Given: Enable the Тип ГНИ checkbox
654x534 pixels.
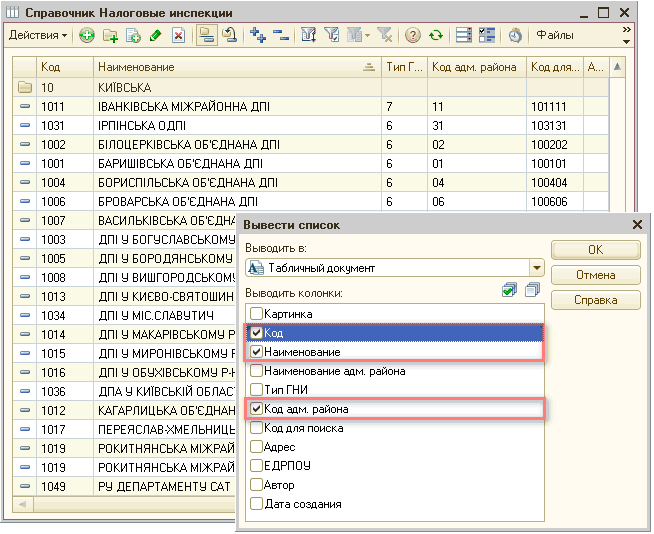Looking at the screenshot, I should 256,390.
